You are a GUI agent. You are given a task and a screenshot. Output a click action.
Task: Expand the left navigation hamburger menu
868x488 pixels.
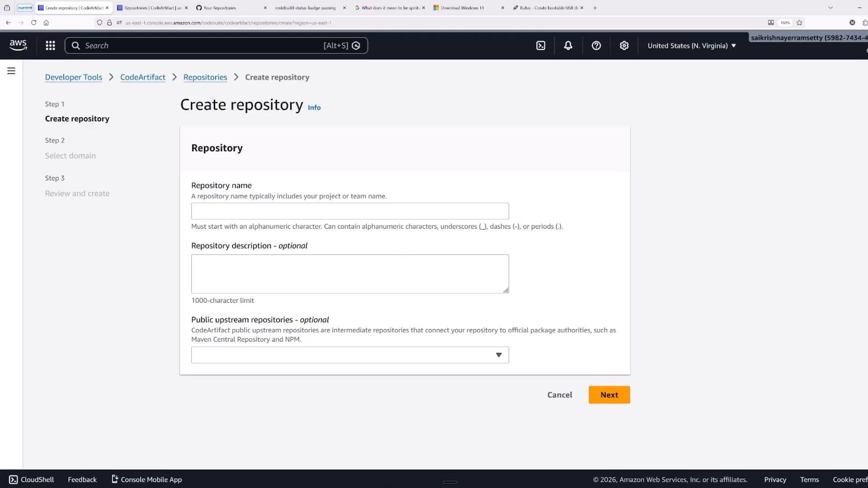pos(11,71)
